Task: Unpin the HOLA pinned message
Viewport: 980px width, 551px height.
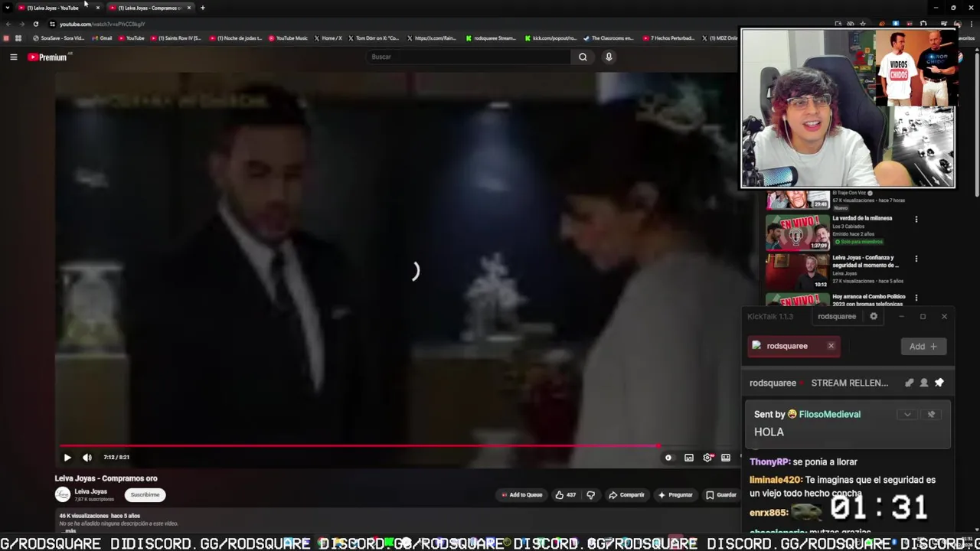Action: point(931,415)
